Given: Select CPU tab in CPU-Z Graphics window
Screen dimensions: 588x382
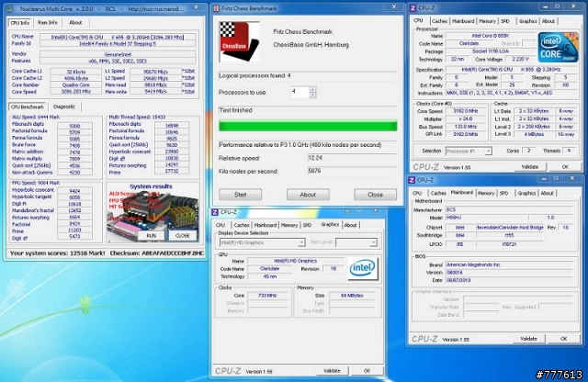Looking at the screenshot, I should pyautogui.click(x=220, y=225).
